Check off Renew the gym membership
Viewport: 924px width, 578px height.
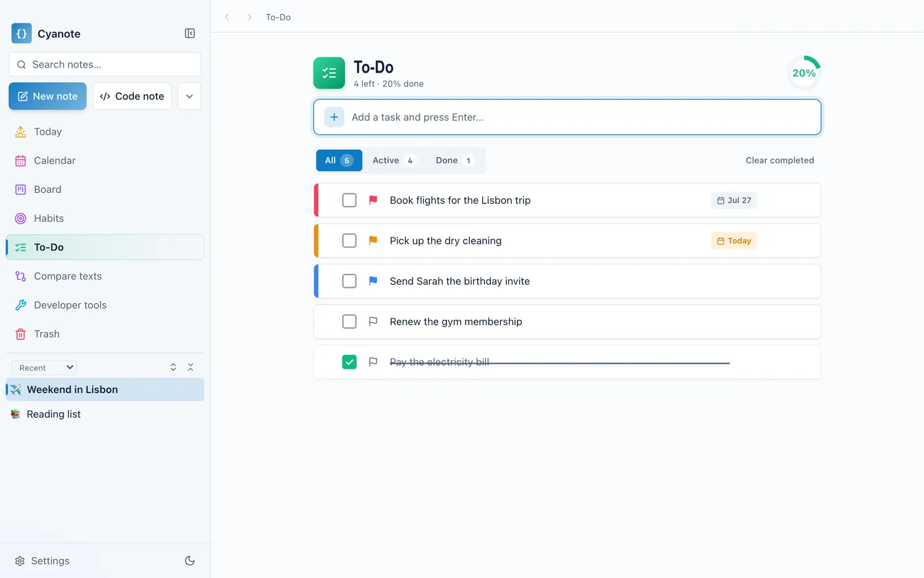coord(349,322)
